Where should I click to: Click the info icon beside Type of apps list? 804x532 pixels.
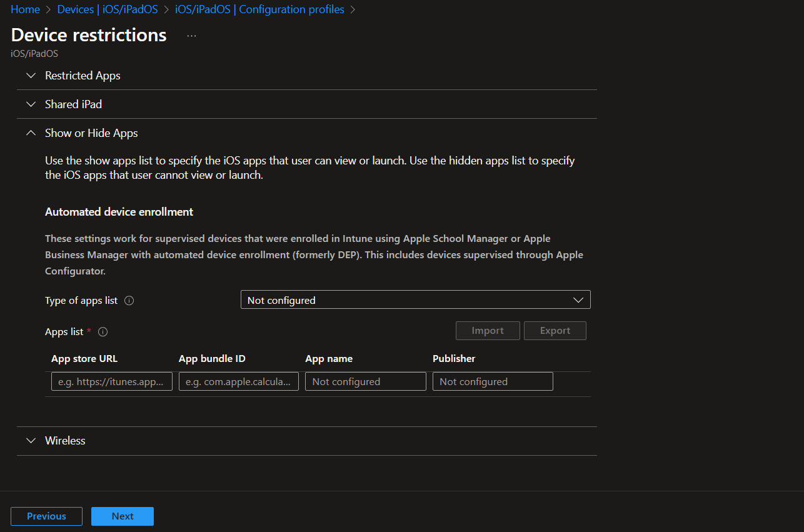(129, 301)
